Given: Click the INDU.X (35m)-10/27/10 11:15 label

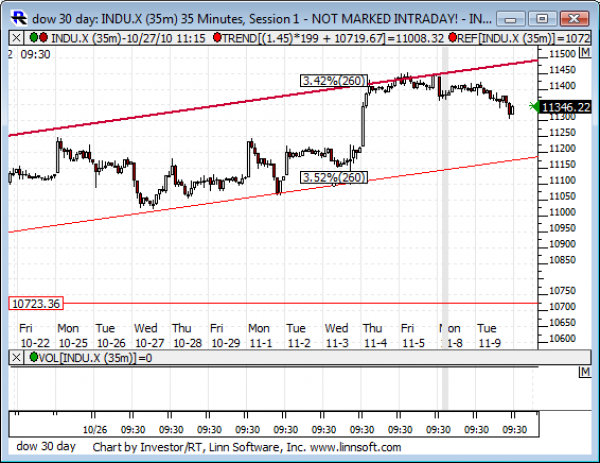Looking at the screenshot, I should [x=128, y=38].
